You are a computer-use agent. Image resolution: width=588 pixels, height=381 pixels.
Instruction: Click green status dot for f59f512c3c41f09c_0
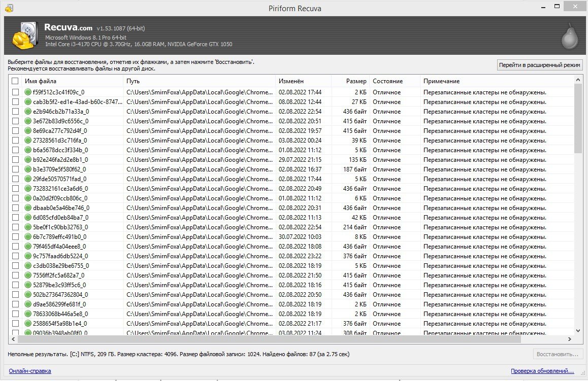(x=28, y=92)
